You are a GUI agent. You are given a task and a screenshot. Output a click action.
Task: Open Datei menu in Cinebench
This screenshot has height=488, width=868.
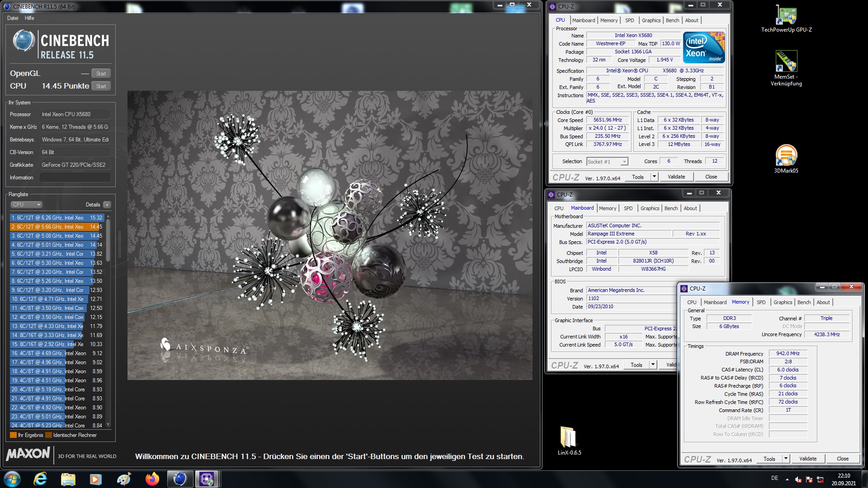[x=13, y=18]
